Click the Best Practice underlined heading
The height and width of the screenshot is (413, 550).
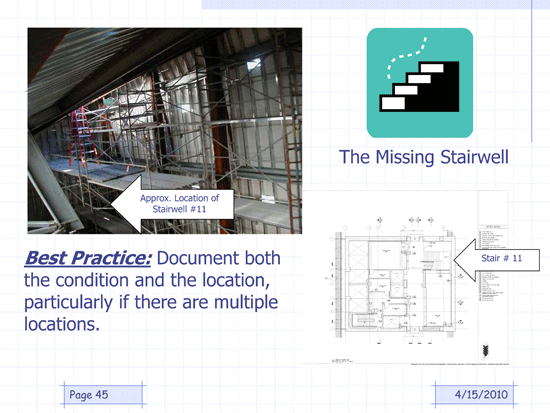(x=88, y=258)
